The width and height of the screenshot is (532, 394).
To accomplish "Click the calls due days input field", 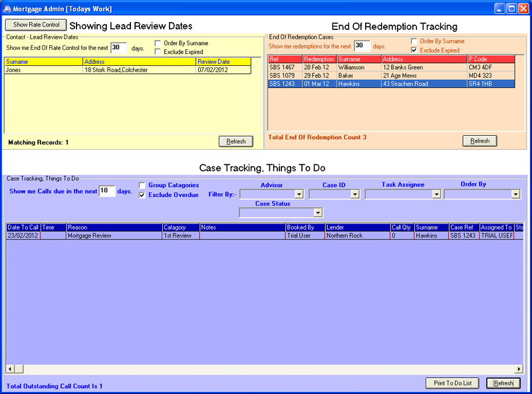I will coord(106,191).
